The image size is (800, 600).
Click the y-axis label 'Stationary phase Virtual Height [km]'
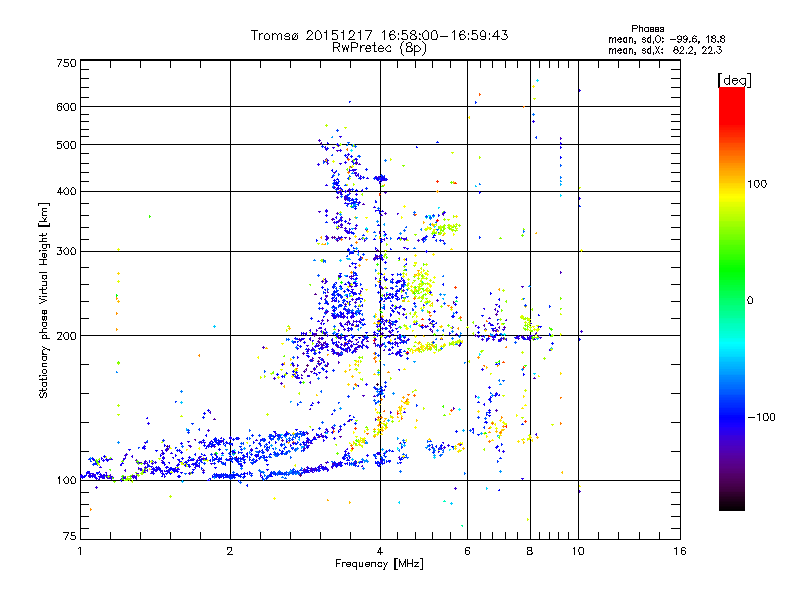pyautogui.click(x=44, y=300)
